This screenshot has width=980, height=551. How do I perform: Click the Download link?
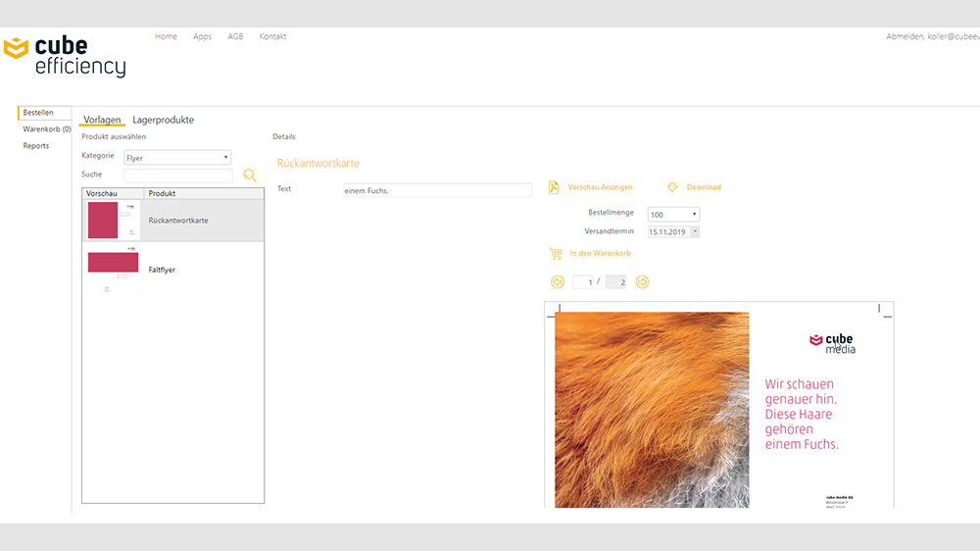pos(704,187)
